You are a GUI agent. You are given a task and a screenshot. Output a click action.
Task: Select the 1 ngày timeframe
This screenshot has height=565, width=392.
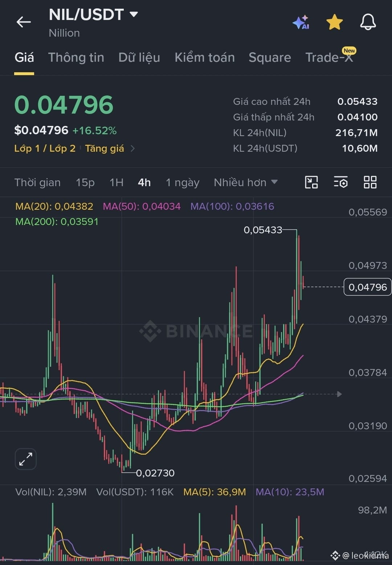(183, 182)
